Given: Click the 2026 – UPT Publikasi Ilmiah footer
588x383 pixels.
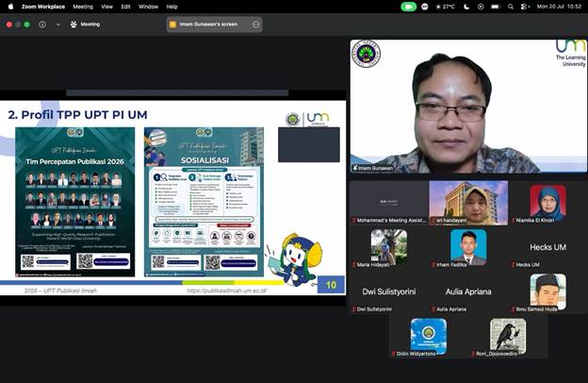Looking at the screenshot, I should coord(60,291).
